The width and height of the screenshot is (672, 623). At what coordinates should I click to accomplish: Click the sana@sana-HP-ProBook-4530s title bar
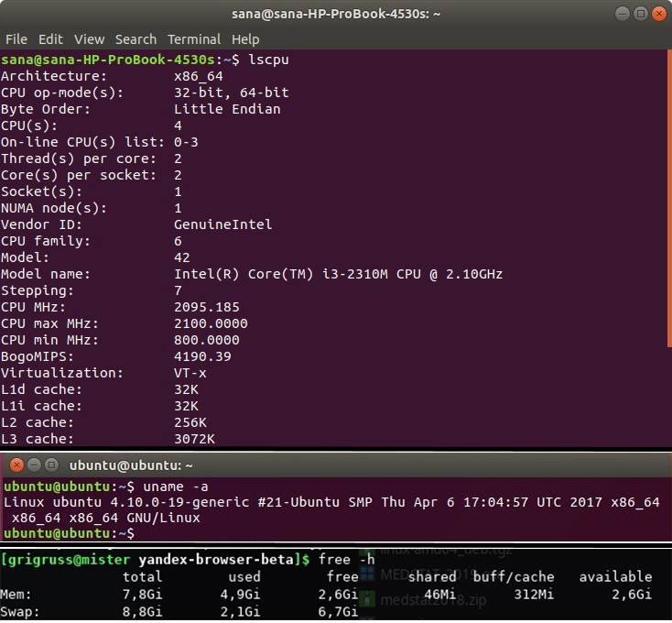(335, 14)
